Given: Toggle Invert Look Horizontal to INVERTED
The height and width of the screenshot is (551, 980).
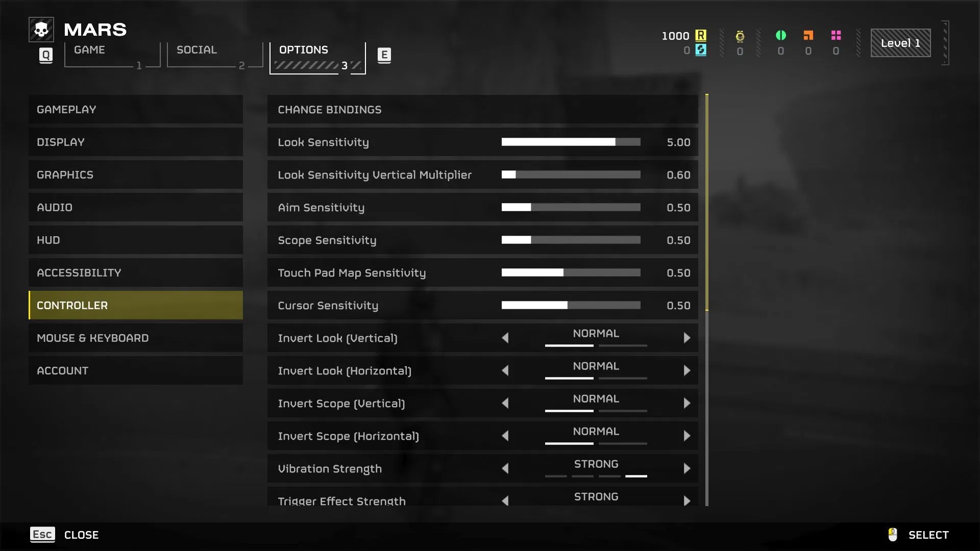Looking at the screenshot, I should (x=686, y=370).
